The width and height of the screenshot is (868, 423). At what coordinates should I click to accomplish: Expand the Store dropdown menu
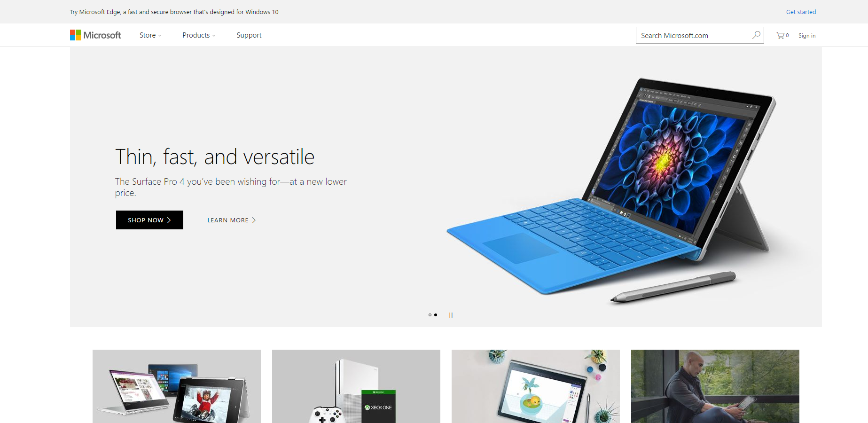click(150, 35)
